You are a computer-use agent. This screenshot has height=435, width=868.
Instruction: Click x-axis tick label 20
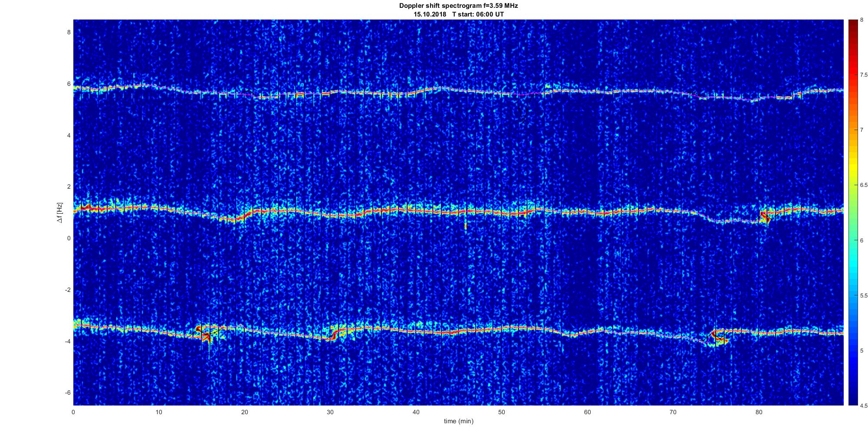coord(244,412)
